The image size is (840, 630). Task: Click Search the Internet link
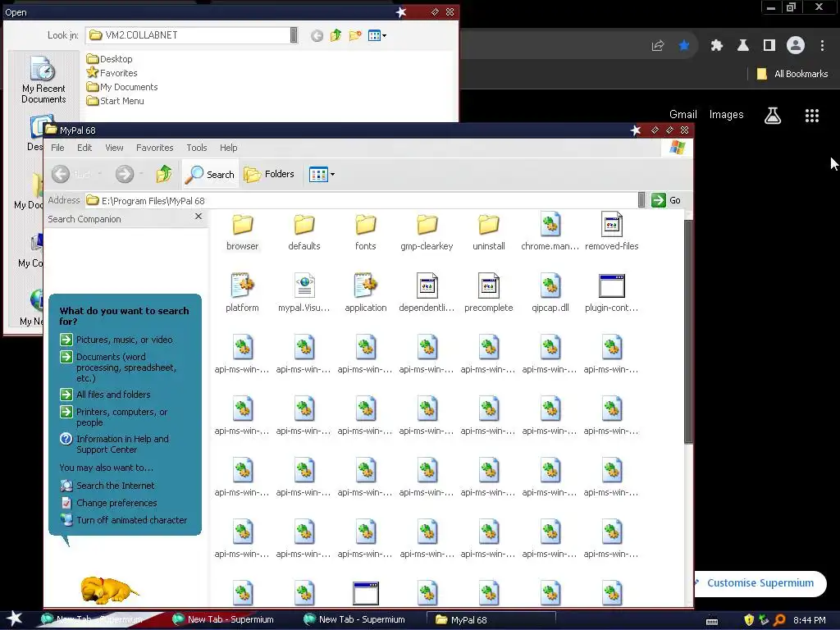pos(107,486)
